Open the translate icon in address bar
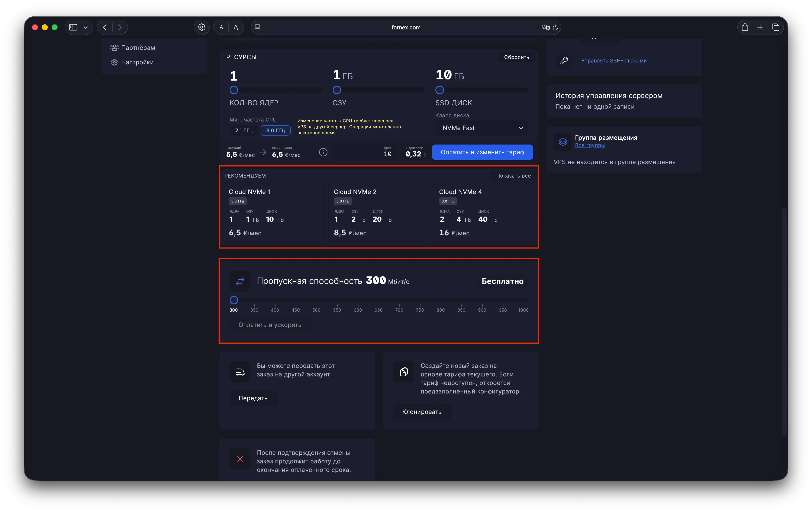 [546, 27]
